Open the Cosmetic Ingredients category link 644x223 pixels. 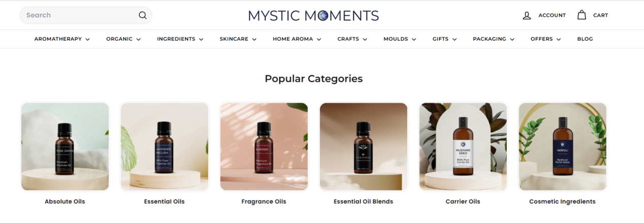(562, 202)
